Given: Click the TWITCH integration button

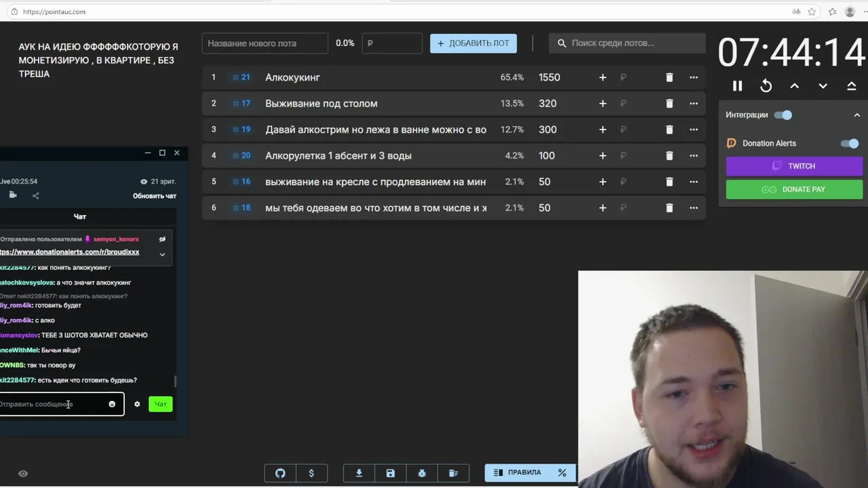Looking at the screenshot, I should 794,166.
